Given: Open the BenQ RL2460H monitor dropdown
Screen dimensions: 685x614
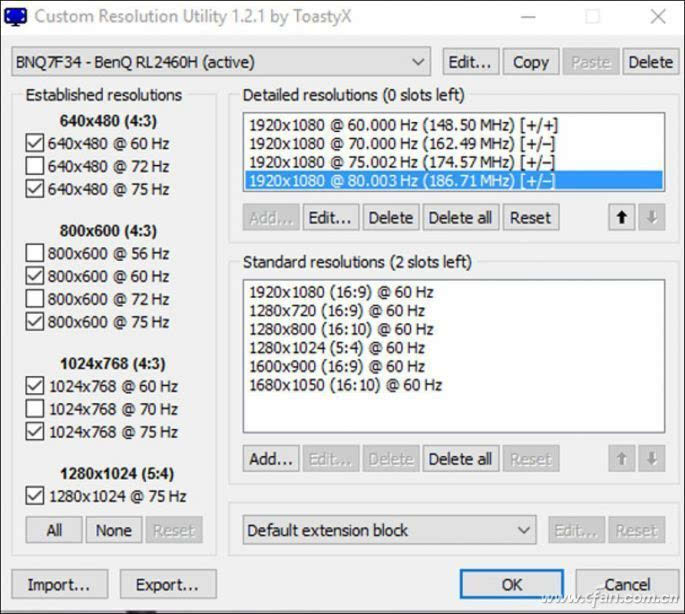Looking at the screenshot, I should (221, 62).
